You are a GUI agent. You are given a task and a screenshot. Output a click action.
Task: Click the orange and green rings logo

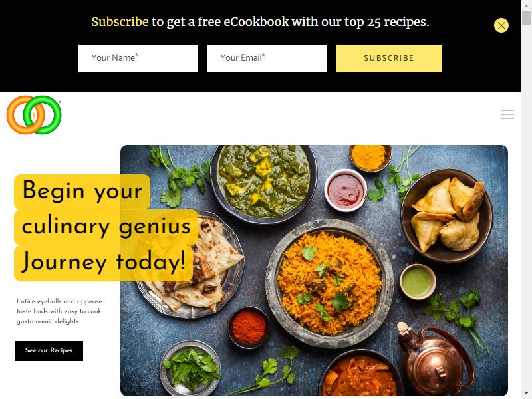34,114
